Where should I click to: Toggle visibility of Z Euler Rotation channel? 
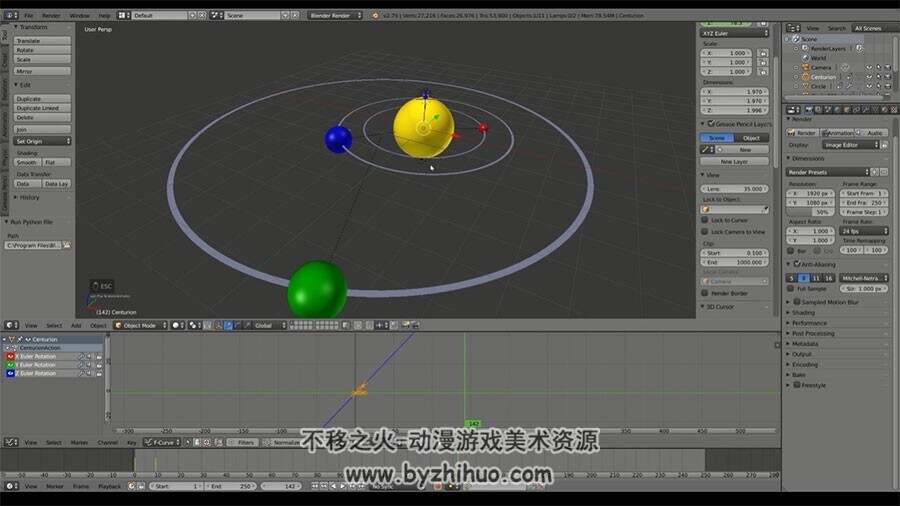pyautogui.click(x=10, y=373)
